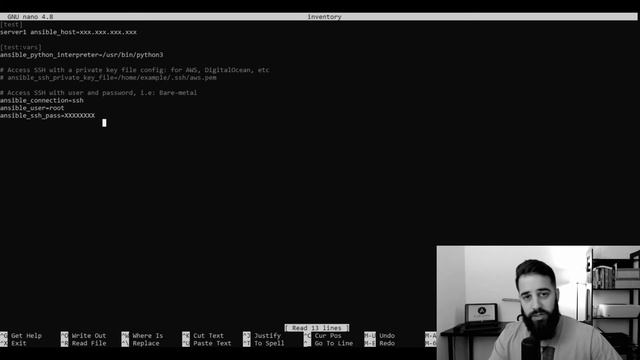This screenshot has height=360, width=640.
Task: Click 'GNU nano 4.8' in the title bar
Action: (x=30, y=17)
